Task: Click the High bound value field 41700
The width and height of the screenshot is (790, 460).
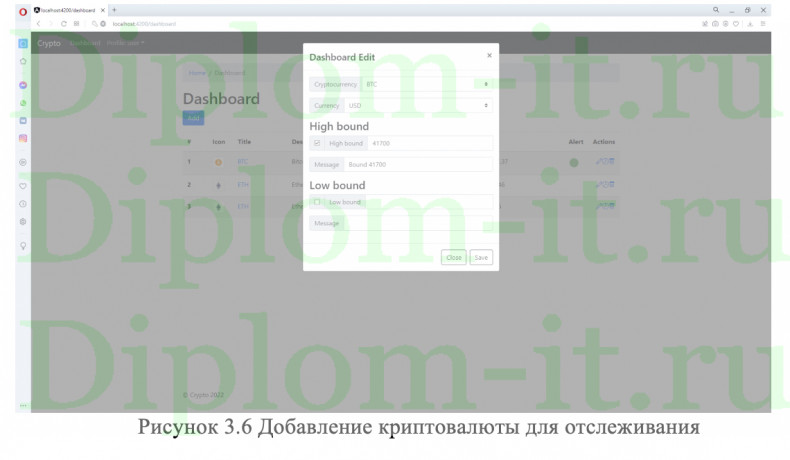Action: click(x=430, y=143)
